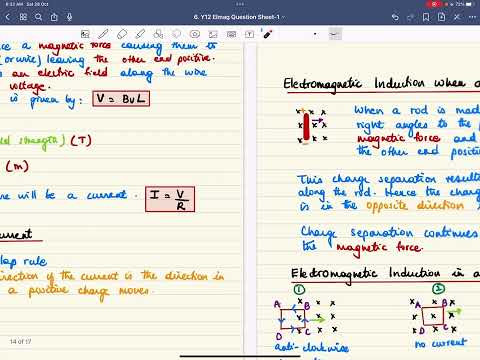The image size is (480, 360).
Task: Tap the red rod diagram in the magnetic field
Action: point(306,127)
